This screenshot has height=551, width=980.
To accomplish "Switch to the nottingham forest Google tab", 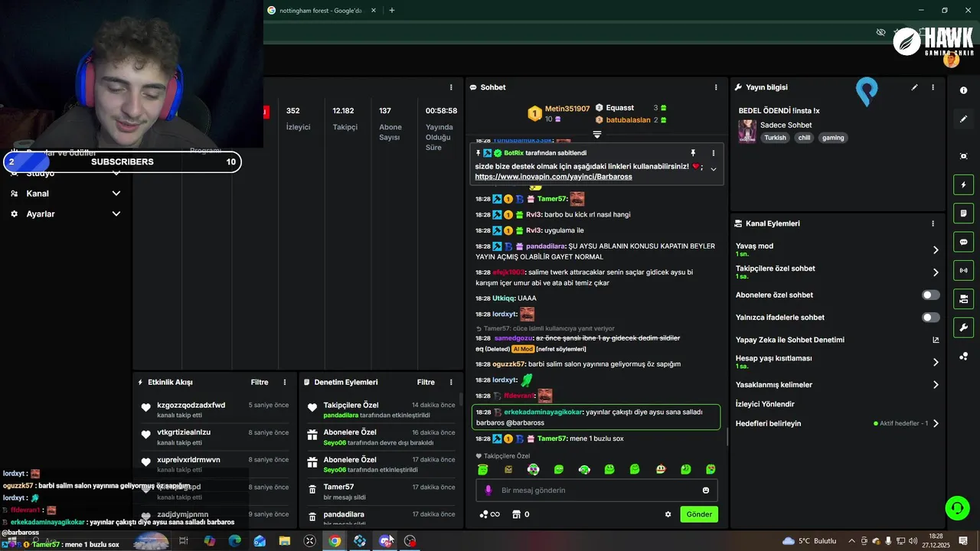I will pyautogui.click(x=322, y=11).
